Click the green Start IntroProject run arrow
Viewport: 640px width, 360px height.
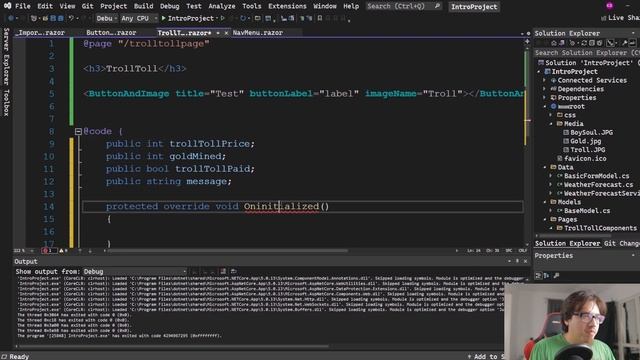coord(164,18)
